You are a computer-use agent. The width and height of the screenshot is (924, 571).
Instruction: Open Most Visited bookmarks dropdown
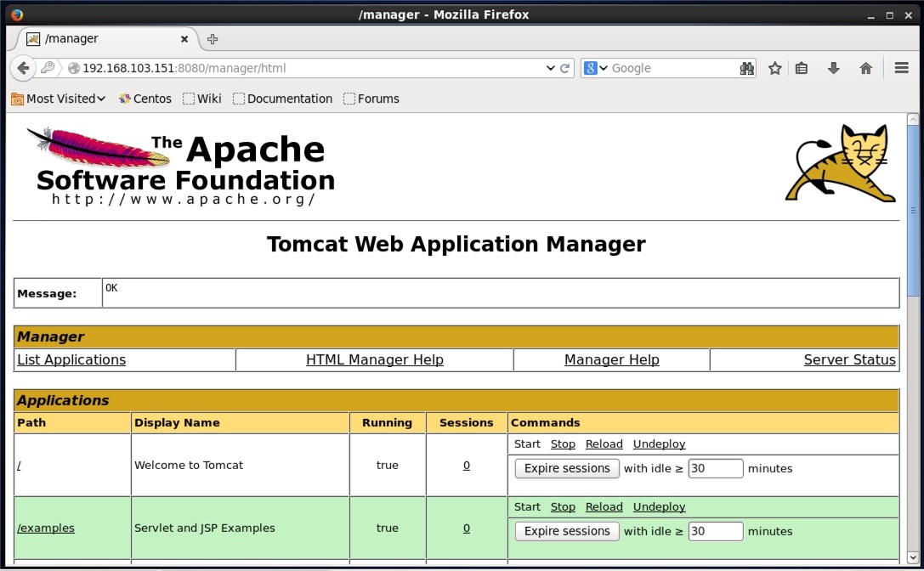(59, 99)
